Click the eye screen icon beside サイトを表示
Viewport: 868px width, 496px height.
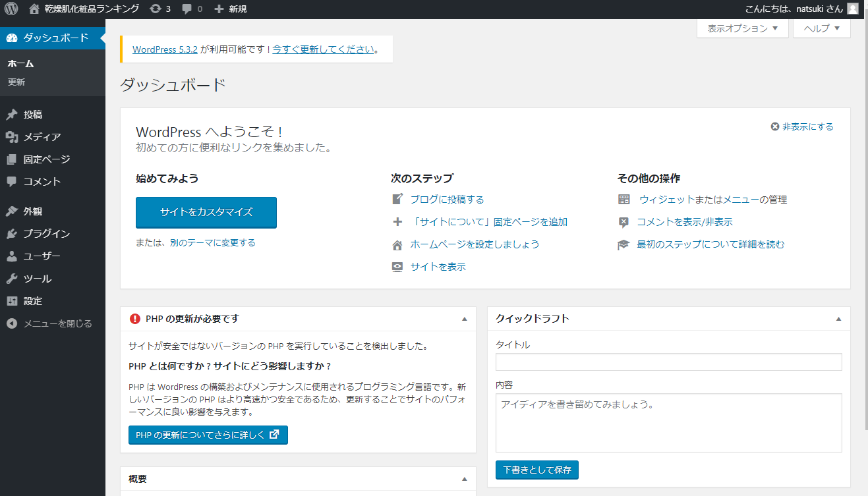pyautogui.click(x=397, y=267)
